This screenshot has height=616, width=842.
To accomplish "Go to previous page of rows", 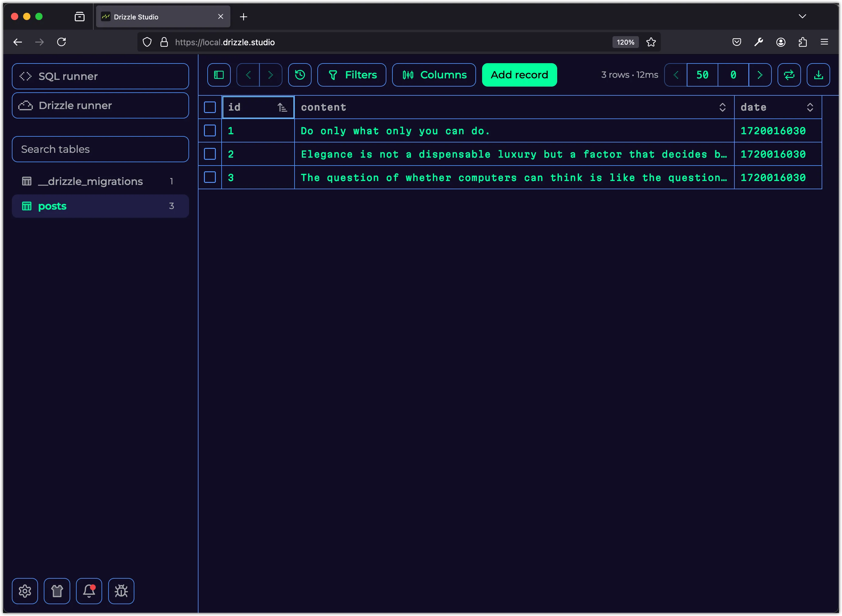I will coord(676,75).
